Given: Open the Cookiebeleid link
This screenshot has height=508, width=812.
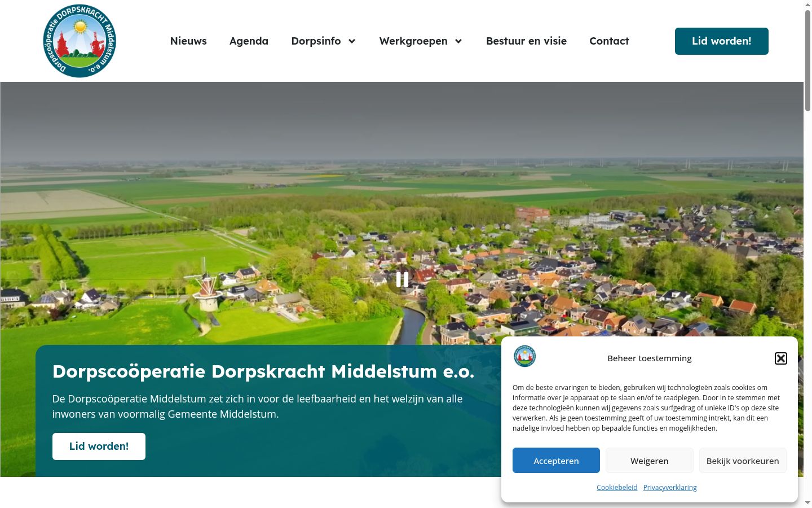Looking at the screenshot, I should [x=617, y=488].
